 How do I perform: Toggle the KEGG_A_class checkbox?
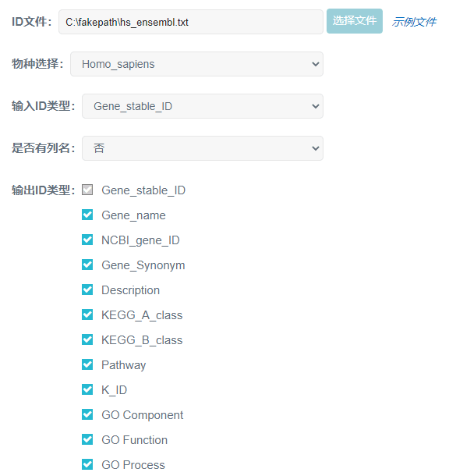87,314
